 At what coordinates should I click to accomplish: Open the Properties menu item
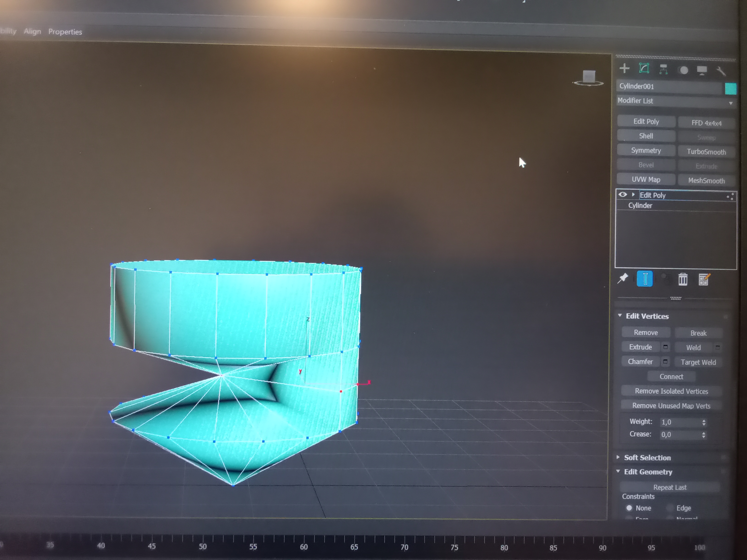coord(65,32)
